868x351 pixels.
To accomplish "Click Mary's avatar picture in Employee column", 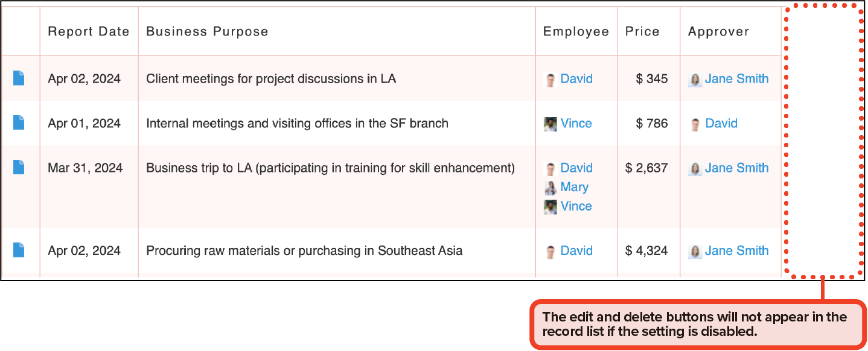I will [x=550, y=188].
